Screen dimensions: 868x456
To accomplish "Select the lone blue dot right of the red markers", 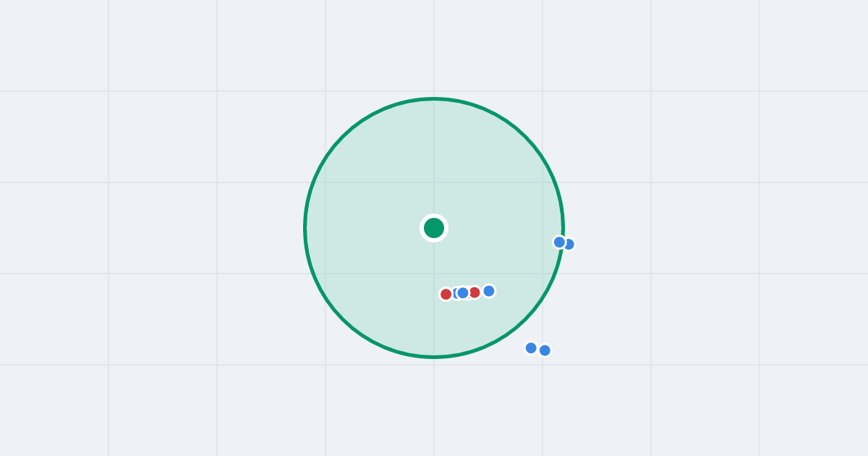I will [489, 291].
